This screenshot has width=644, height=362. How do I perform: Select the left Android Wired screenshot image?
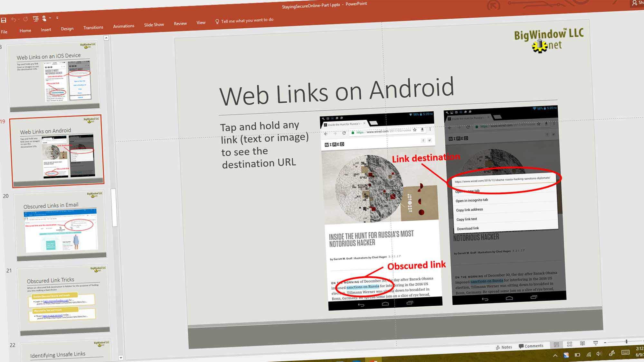(x=381, y=211)
